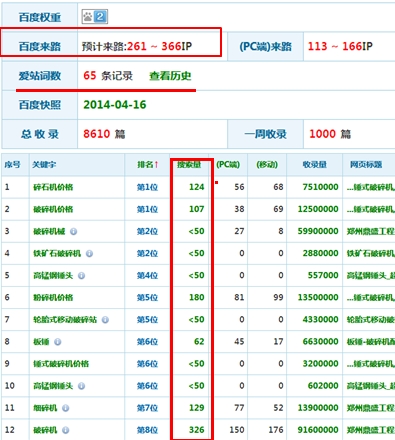This screenshot has height=440, width=395.
Task: Open keyword 锤式破碎机价格
Action: [x=61, y=364]
